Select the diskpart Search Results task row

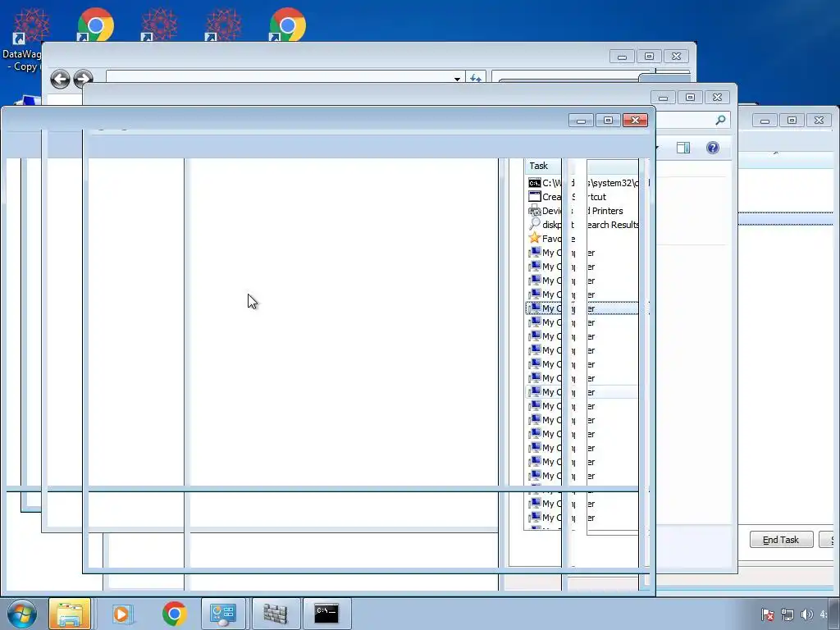(583, 225)
